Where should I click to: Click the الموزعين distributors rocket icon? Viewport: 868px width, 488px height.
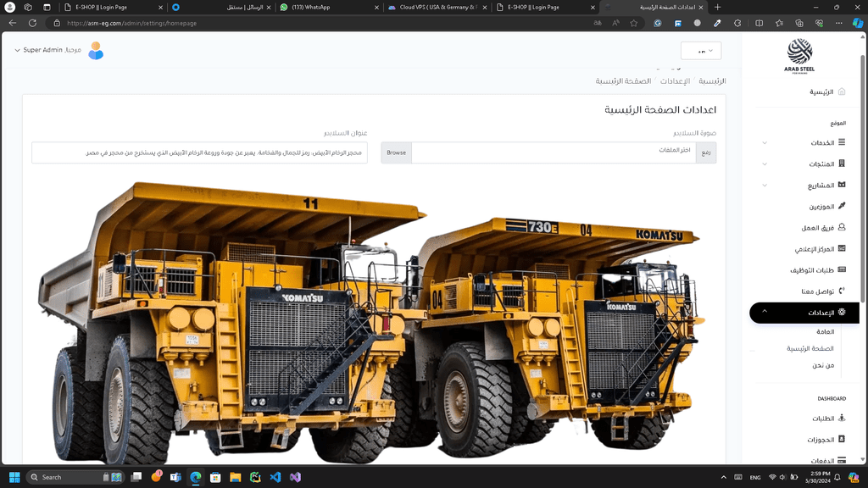pyautogui.click(x=842, y=206)
